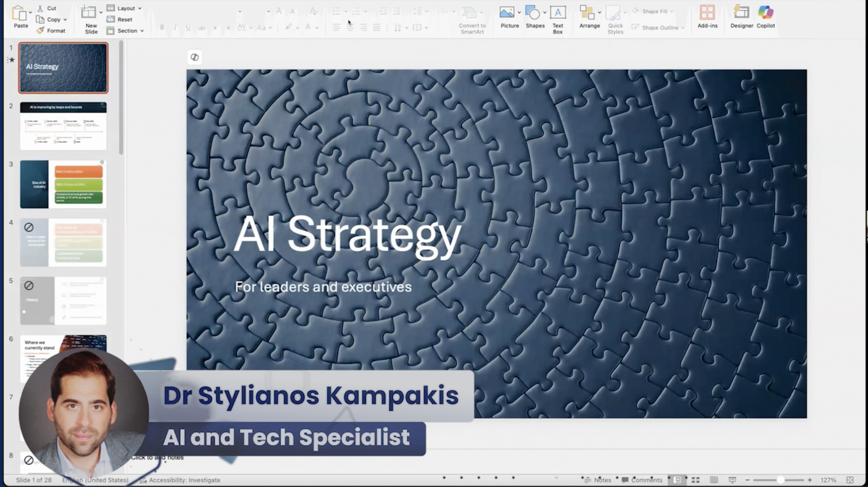Open the text highlight color picker
The image size is (868, 487).
[288, 27]
